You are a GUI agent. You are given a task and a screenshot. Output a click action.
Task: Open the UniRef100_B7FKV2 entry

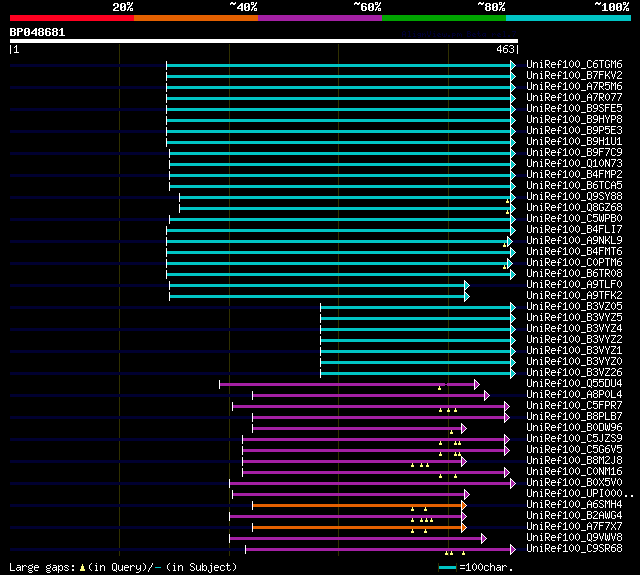tap(574, 75)
